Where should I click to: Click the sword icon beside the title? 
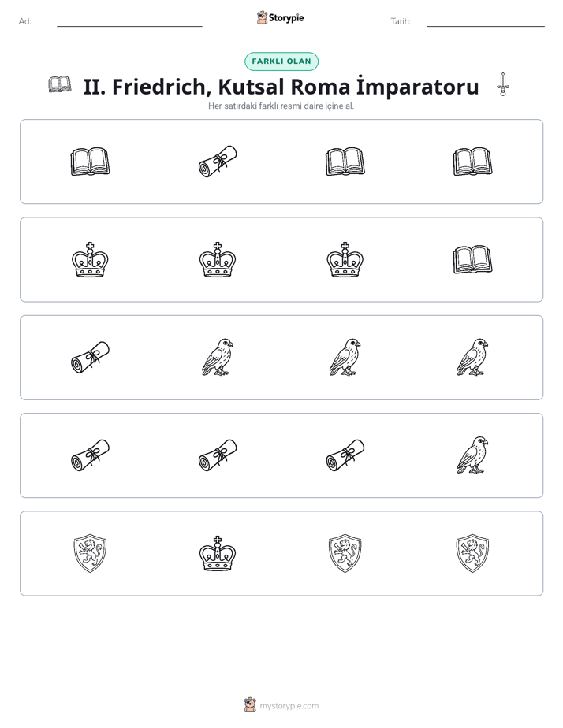coord(502,84)
